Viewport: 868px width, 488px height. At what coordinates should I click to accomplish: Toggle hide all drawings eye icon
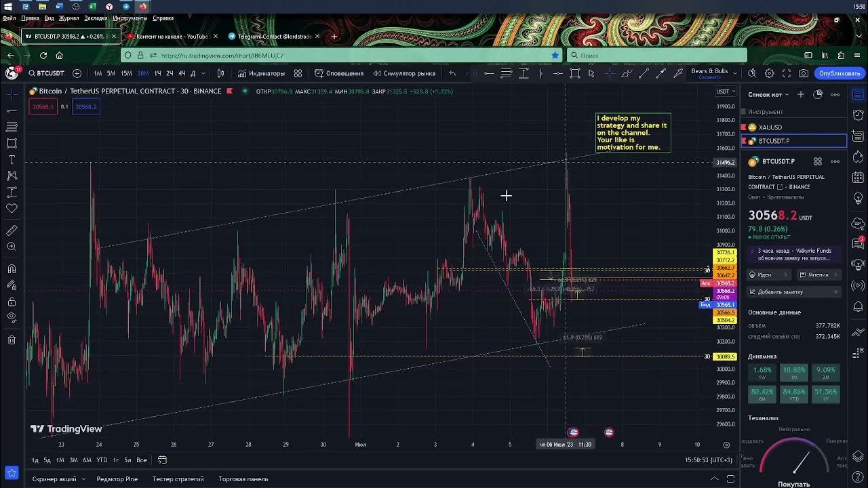click(x=12, y=317)
